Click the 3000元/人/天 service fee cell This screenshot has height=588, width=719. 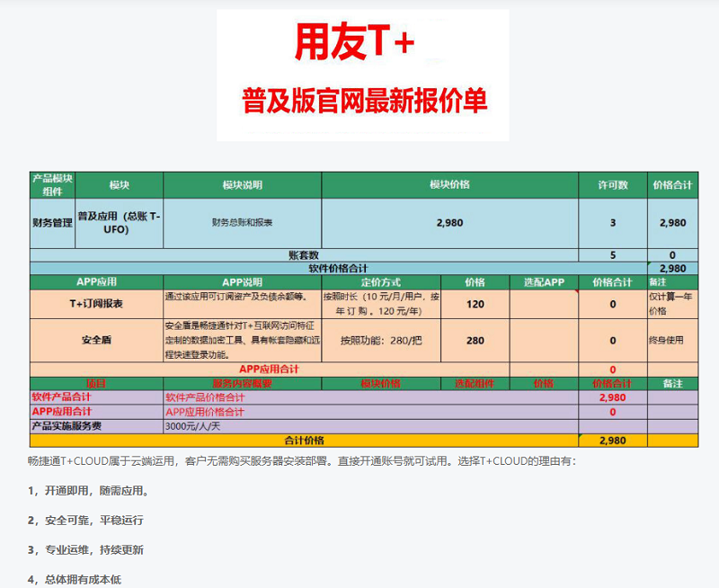click(370, 426)
